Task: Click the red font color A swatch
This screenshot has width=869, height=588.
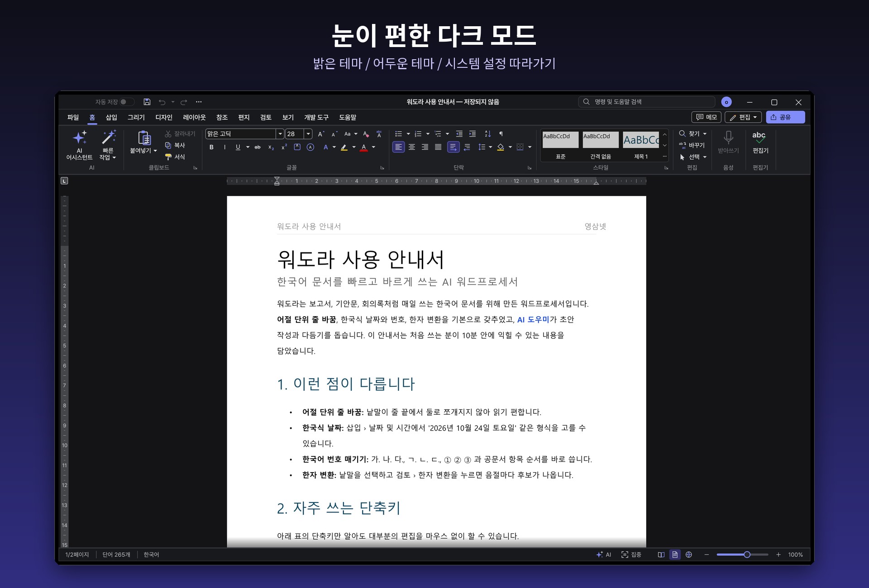Action: [364, 147]
